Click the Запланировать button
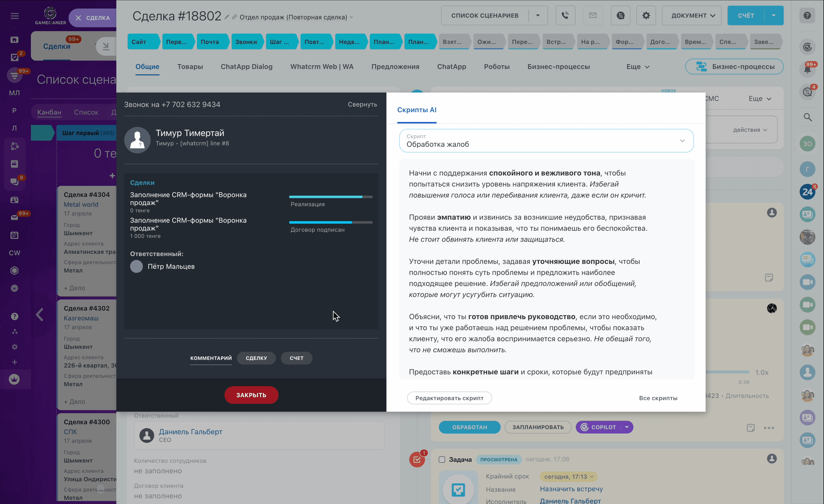The height and width of the screenshot is (504, 824). (x=537, y=427)
